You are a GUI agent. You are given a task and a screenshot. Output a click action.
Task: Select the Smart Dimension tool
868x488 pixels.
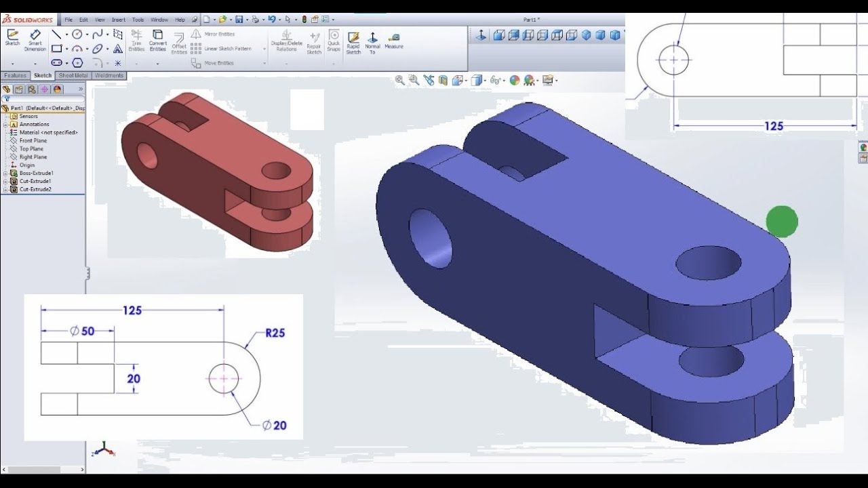35,40
